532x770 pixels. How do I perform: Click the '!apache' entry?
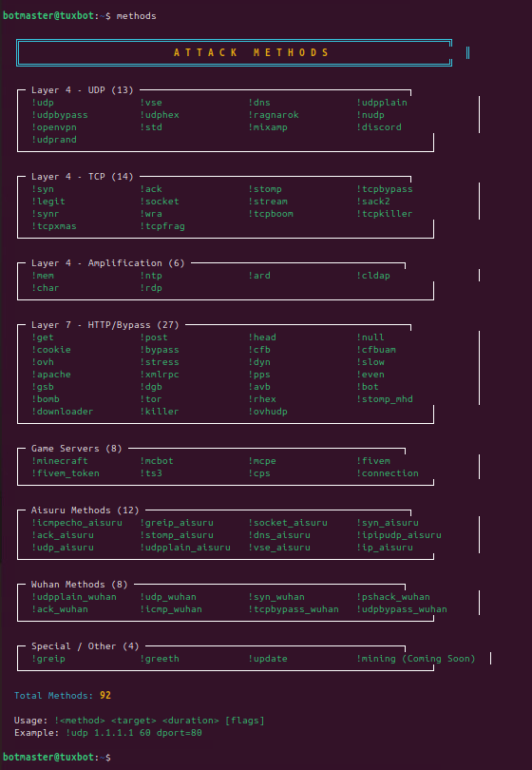(x=51, y=375)
